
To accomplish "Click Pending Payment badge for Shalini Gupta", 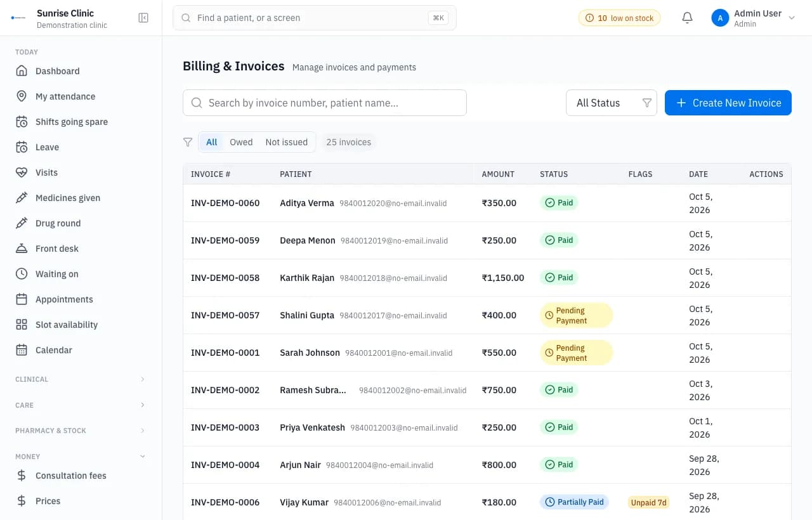I will click(576, 315).
